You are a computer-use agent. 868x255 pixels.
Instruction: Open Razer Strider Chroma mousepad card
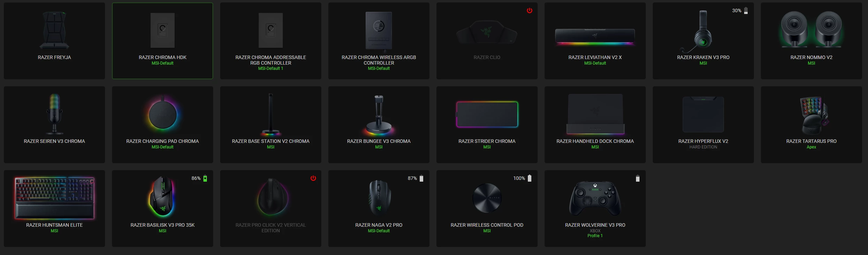pos(487,125)
